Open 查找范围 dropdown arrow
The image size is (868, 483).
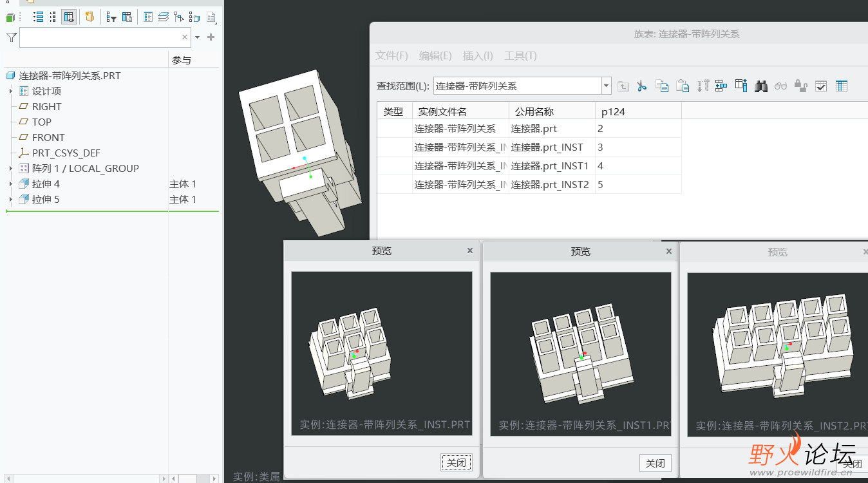[x=606, y=86]
